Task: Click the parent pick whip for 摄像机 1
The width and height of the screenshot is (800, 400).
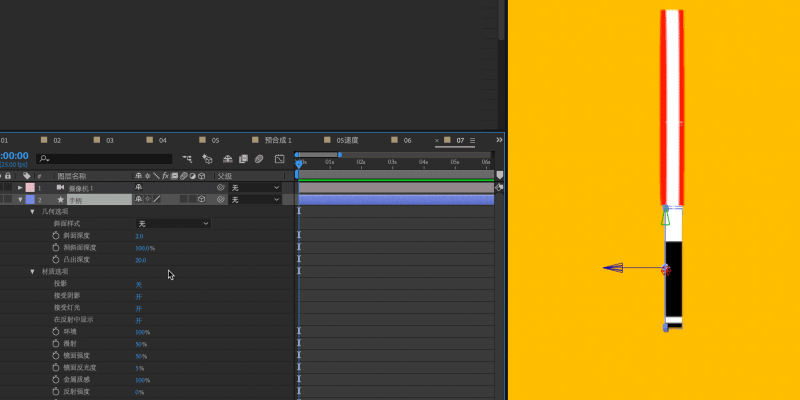Action: (x=220, y=188)
